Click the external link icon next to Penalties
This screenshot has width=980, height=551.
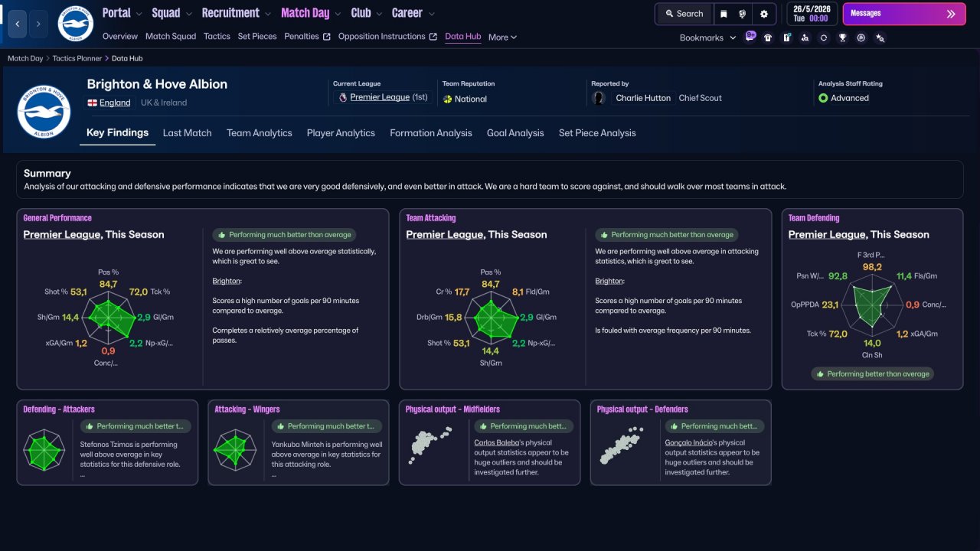coord(327,37)
